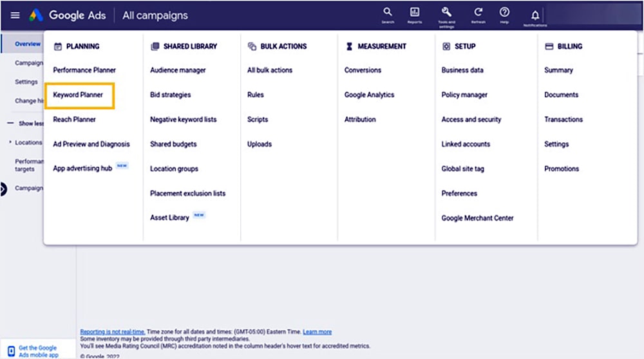Viewport: 644px width, 359px height.
Task: Open Keyword Planner
Action: coord(78,95)
